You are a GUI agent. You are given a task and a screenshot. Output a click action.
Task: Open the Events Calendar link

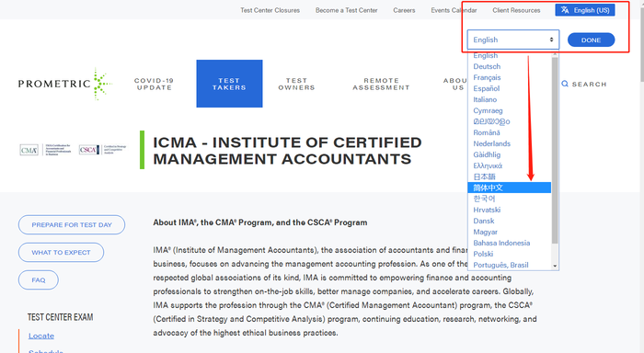click(x=454, y=10)
